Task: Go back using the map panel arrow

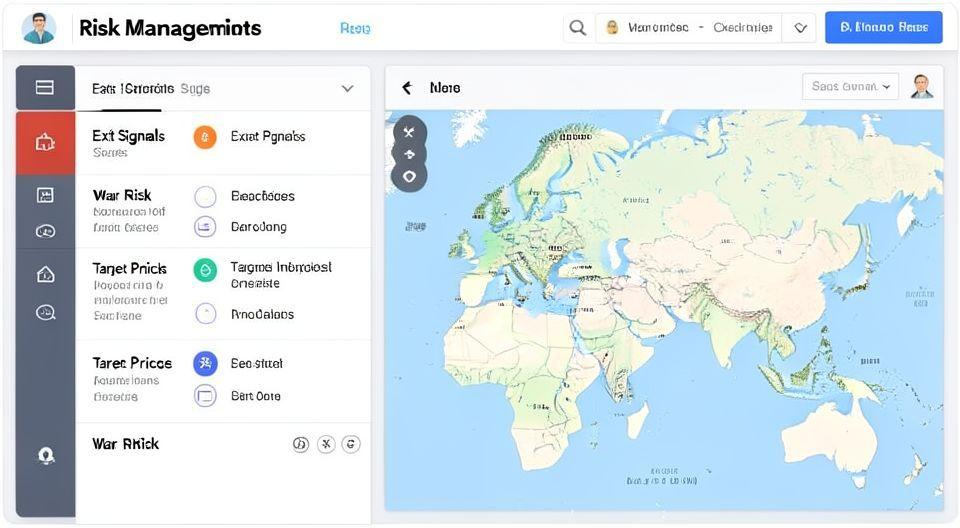Action: [x=407, y=88]
